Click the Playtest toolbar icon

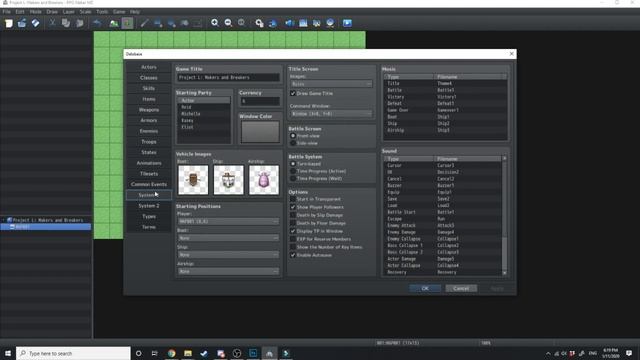click(347, 23)
